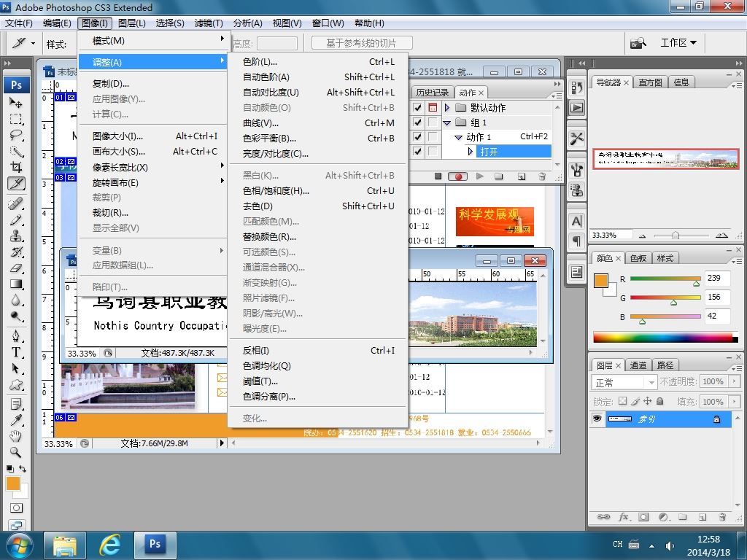Screen dimensions: 747x560
Task: Open the Character panel icon
Action: (x=576, y=222)
